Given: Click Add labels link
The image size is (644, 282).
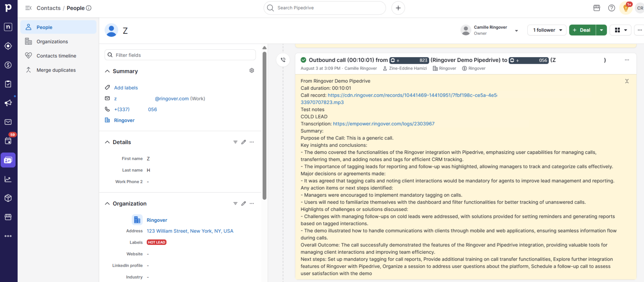Looking at the screenshot, I should pyautogui.click(x=126, y=88).
